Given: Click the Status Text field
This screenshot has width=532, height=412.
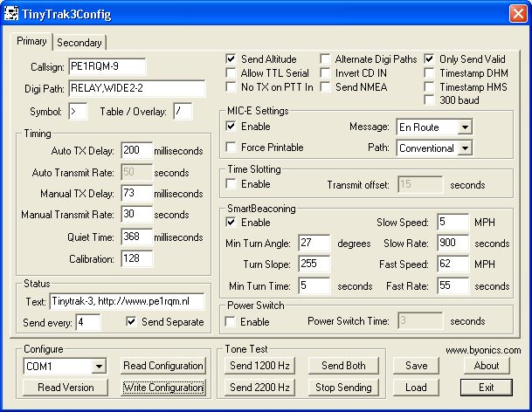Looking at the screenshot, I should [127, 302].
